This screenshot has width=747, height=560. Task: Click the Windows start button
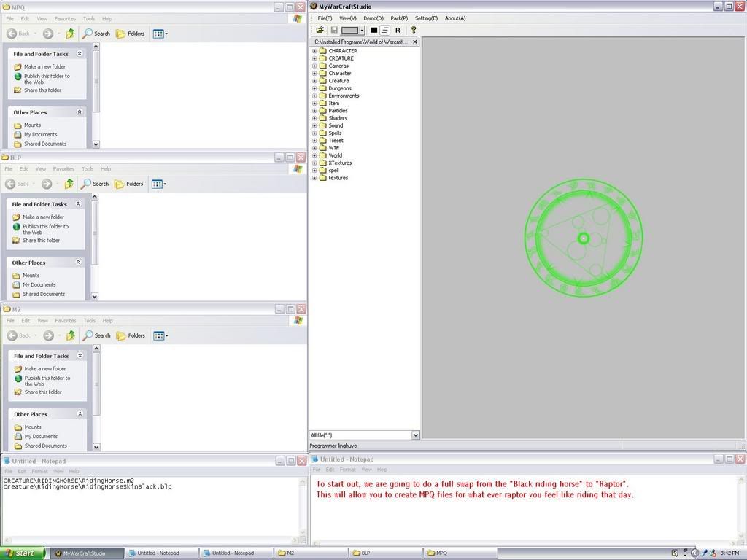[x=23, y=553]
